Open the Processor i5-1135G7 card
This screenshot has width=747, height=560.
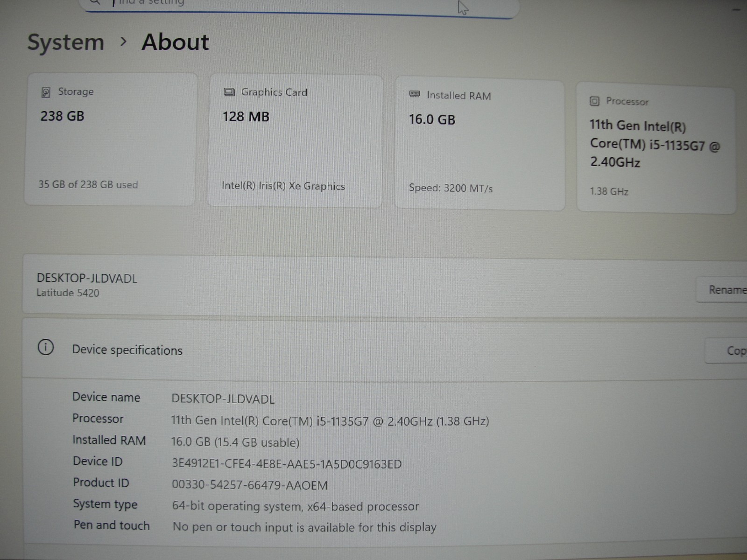point(656,148)
